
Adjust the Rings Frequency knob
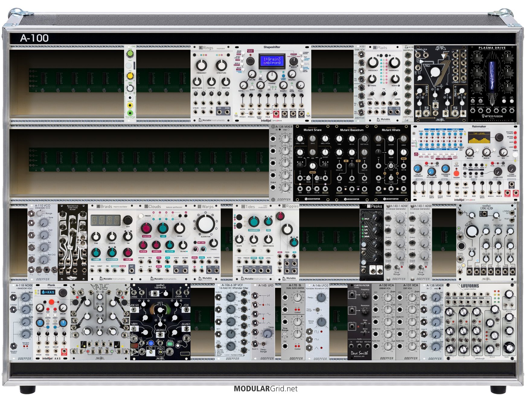(x=201, y=65)
